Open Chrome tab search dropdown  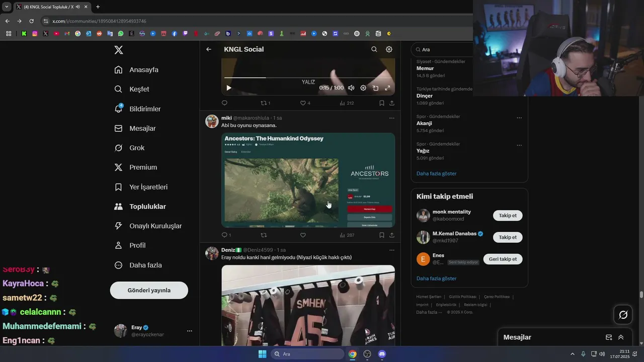(7, 7)
